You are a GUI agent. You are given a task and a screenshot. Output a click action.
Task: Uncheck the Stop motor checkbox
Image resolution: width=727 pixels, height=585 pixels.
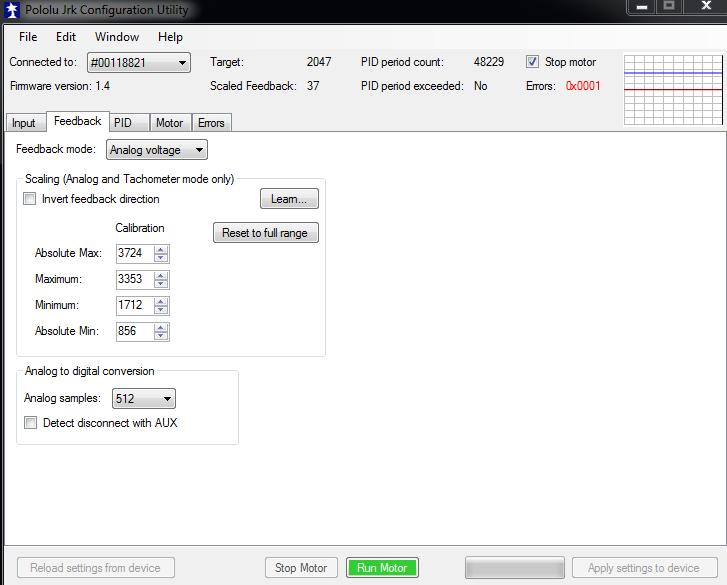(532, 62)
